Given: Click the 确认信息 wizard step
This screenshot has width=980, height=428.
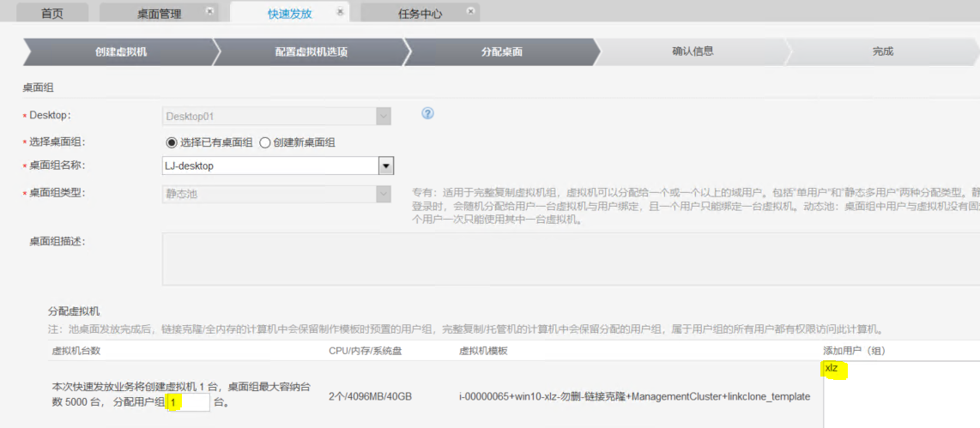Looking at the screenshot, I should coord(693,51).
